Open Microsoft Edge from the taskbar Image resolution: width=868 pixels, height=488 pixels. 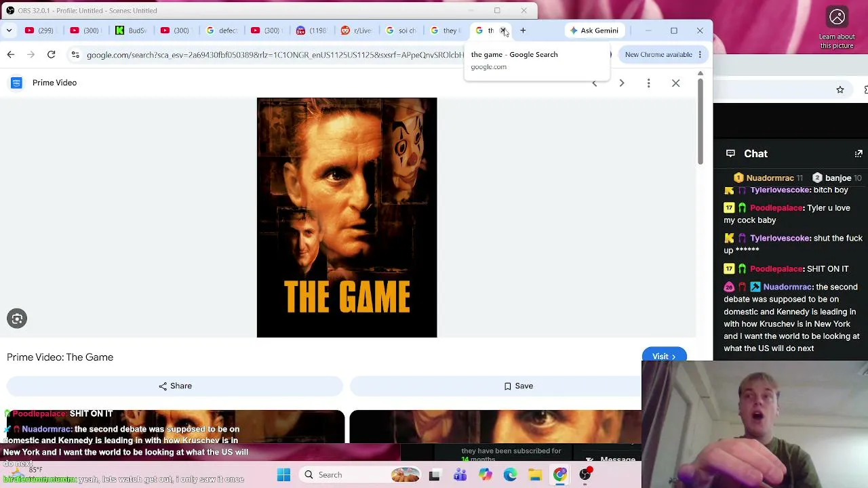510,475
